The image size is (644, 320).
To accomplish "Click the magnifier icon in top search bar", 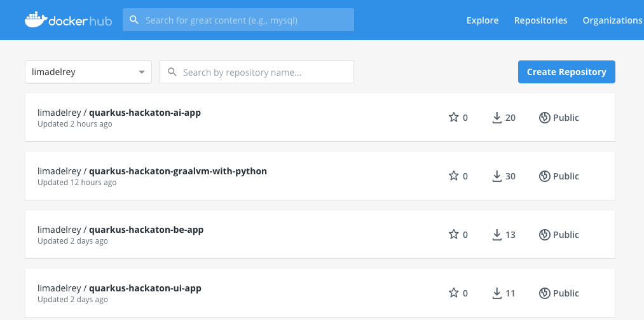I will 134,20.
